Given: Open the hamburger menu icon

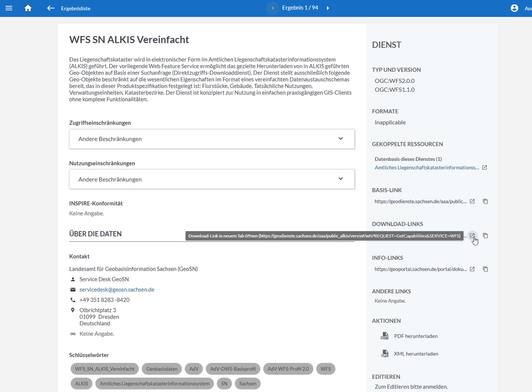Looking at the screenshot, I should click(x=9, y=8).
